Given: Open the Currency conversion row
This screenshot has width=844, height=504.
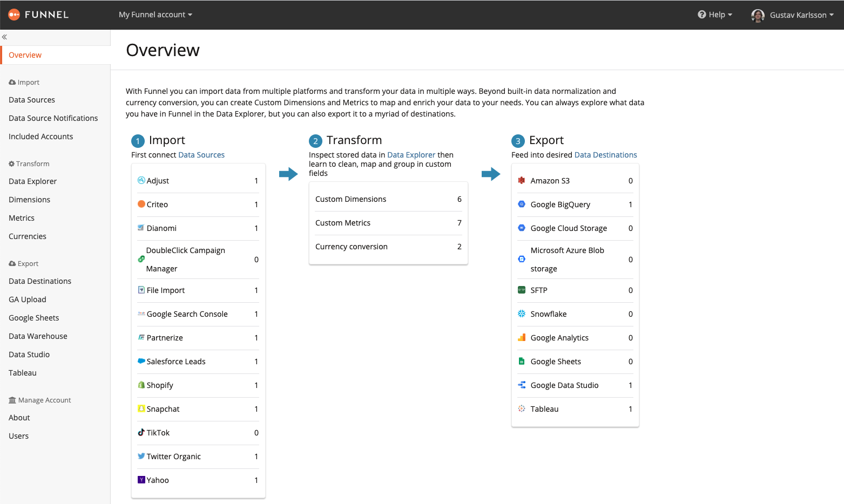Looking at the screenshot, I should click(x=388, y=247).
